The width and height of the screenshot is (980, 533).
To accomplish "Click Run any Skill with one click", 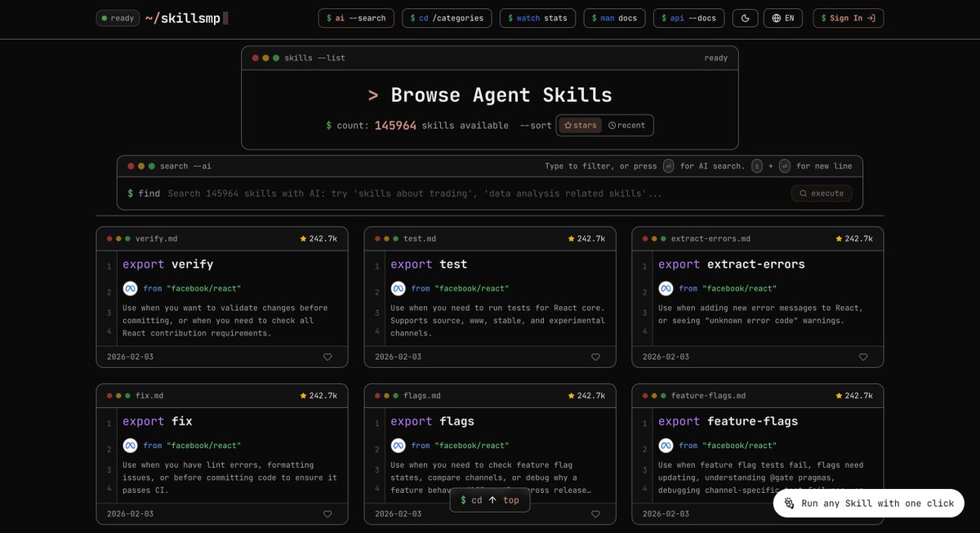I will coord(869,504).
